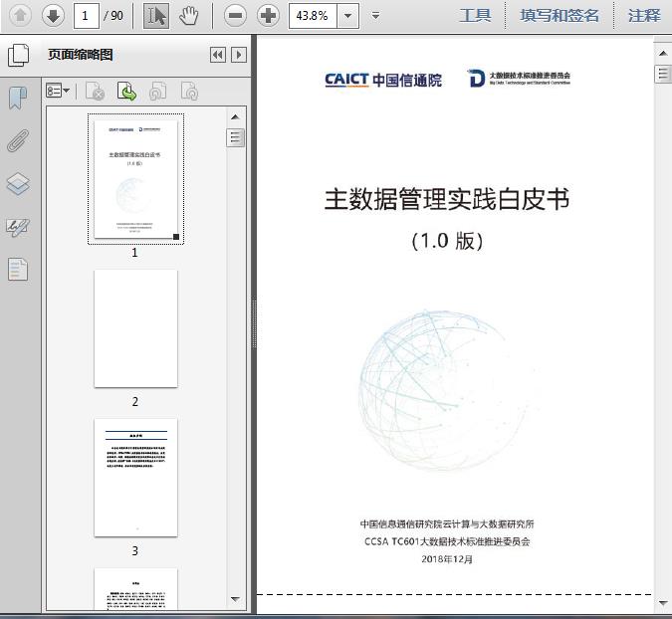Activate the hand pan tool
The width and height of the screenshot is (672, 619).
188,15
